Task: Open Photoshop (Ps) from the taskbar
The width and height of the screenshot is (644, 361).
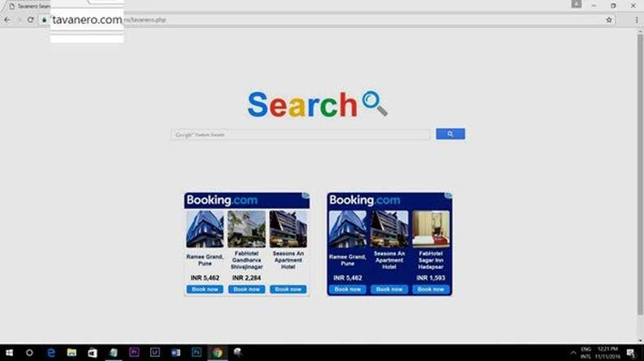Action: pos(196,353)
